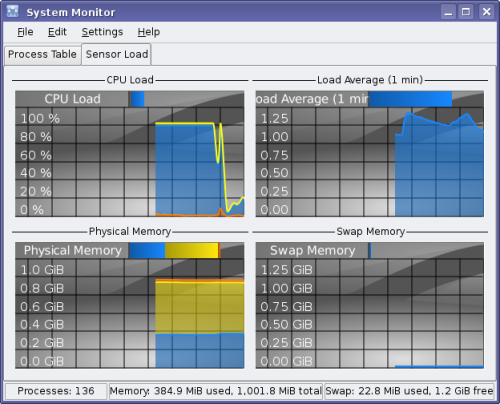500x404 pixels.
Task: Switch to the Process Table tab
Action: [x=42, y=54]
